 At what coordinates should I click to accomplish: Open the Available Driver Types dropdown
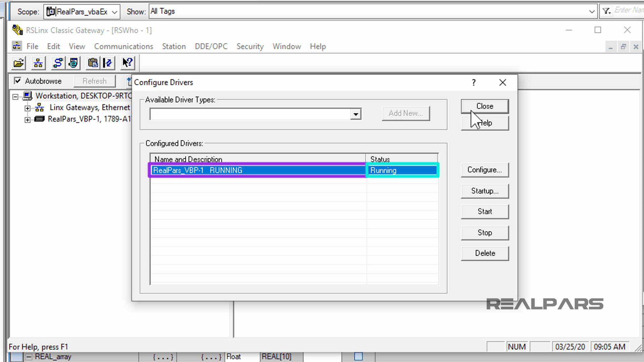pyautogui.click(x=356, y=114)
